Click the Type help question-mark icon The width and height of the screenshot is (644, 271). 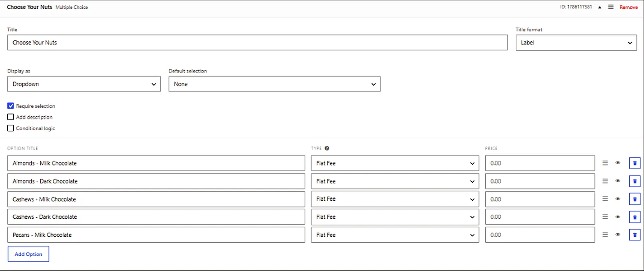tap(327, 148)
